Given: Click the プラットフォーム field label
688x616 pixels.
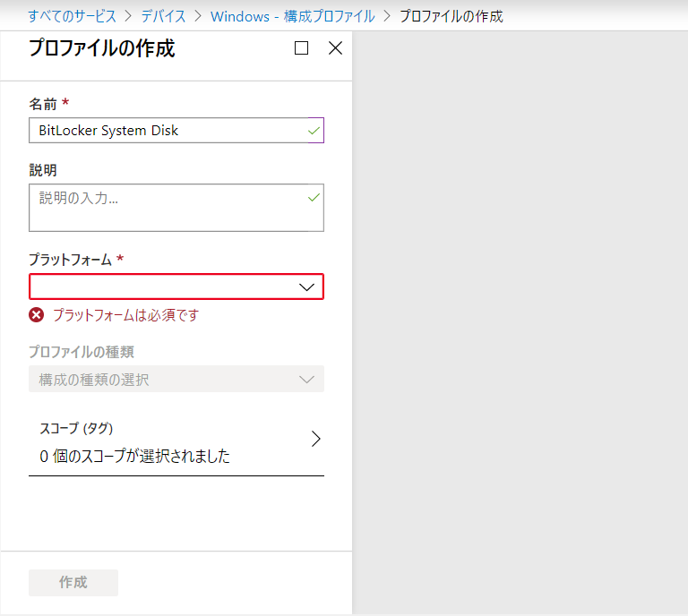Looking at the screenshot, I should [x=71, y=260].
